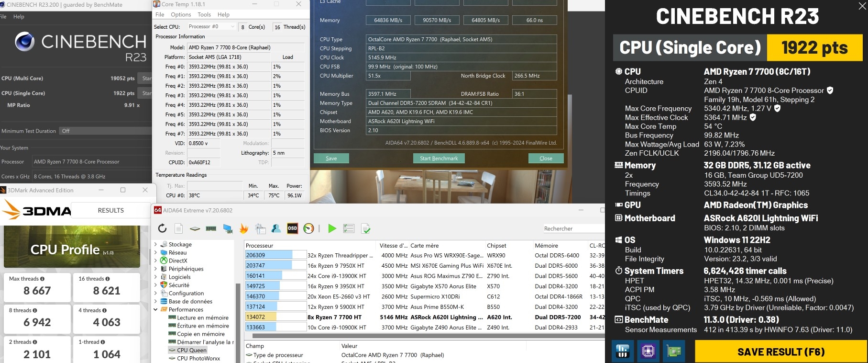Click the AIDA64 tree vertical scrollbar
Image resolution: width=868 pixels, height=363 pixels.
pos(238,316)
